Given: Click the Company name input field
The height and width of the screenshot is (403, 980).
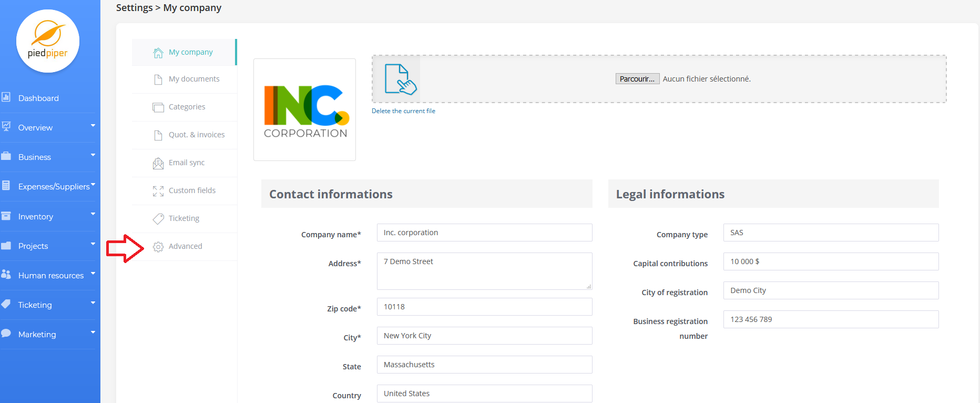Looking at the screenshot, I should pyautogui.click(x=484, y=233).
